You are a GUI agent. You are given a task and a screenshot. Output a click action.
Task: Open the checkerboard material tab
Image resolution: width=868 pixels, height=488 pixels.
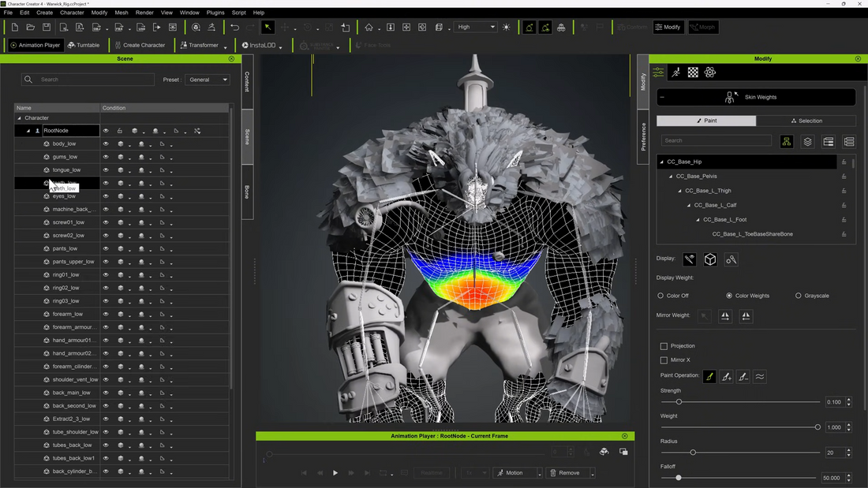tap(693, 73)
